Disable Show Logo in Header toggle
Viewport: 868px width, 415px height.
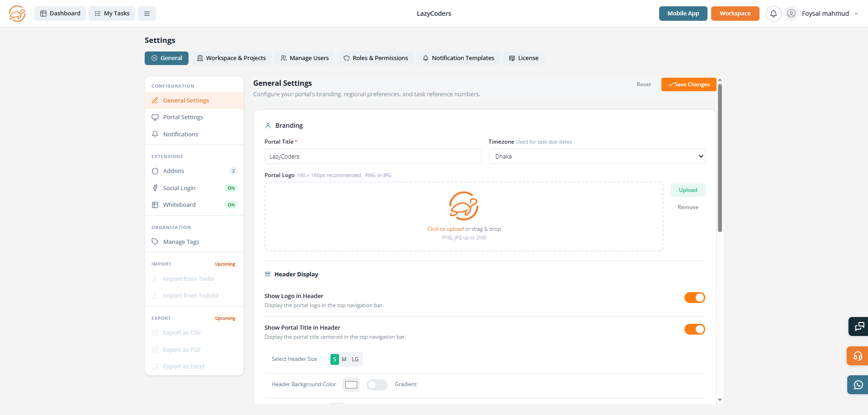(x=695, y=298)
